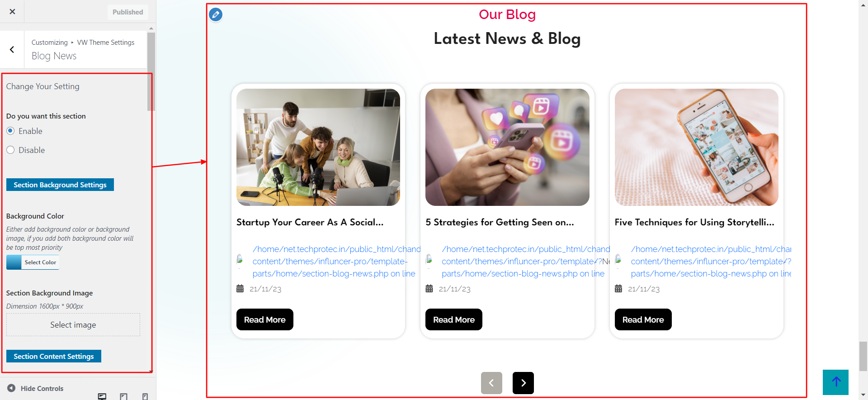Switch to tablet preview device icon
Viewport: 868px width, 400px height.
pyautogui.click(x=123, y=396)
